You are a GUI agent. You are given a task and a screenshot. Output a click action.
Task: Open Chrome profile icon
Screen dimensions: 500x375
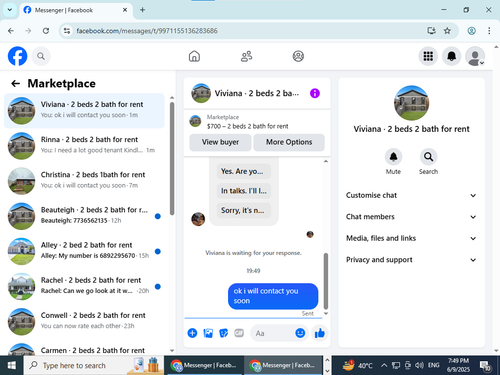(x=471, y=31)
